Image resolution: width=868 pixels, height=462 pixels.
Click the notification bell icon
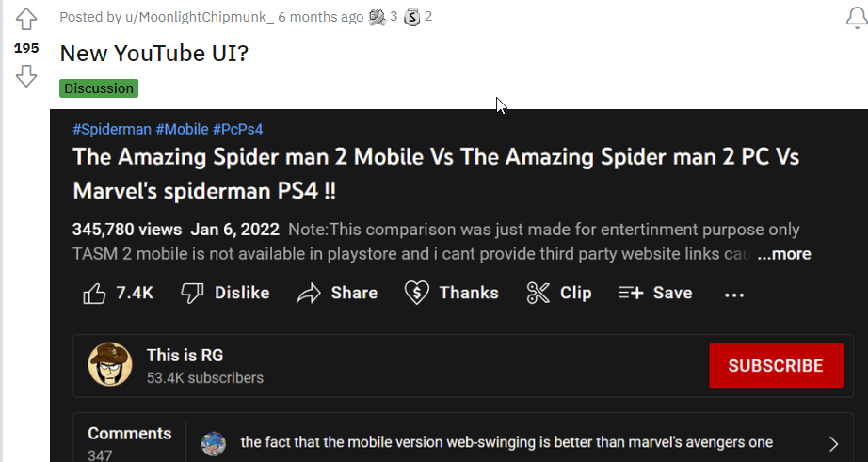856,18
